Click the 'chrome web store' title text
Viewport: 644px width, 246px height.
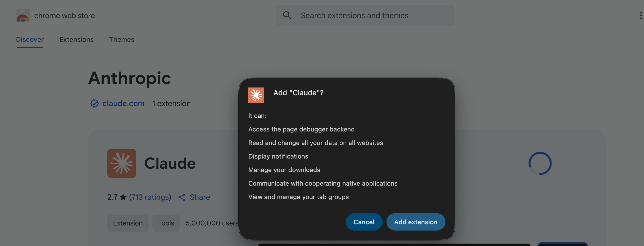tap(64, 15)
